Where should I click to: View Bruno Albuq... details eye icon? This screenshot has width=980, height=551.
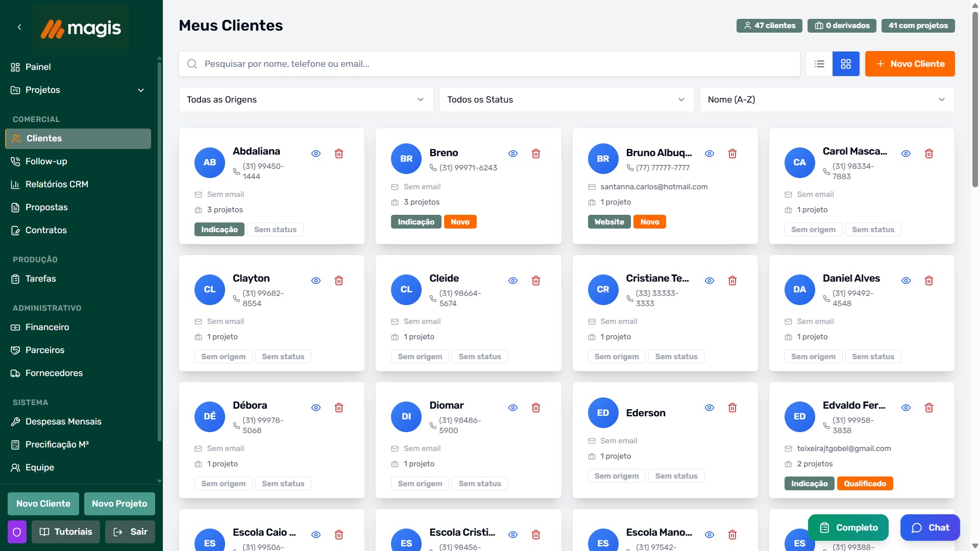[709, 154]
